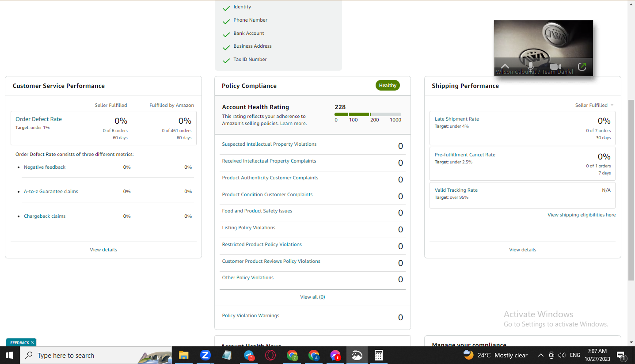635x364 pixels.
Task: Open the Negative feedback metric link
Action: coord(45,167)
